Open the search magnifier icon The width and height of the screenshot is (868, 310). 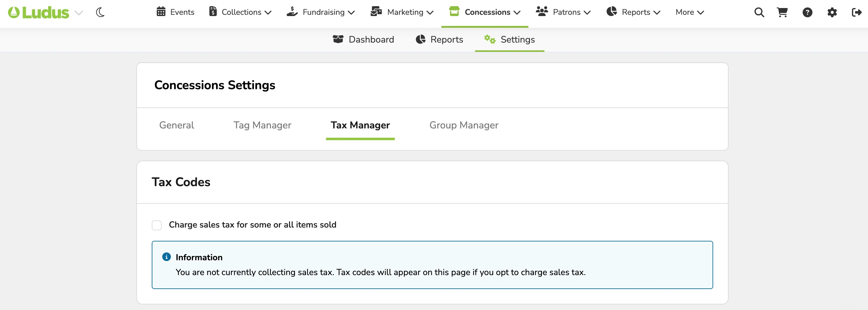(759, 12)
